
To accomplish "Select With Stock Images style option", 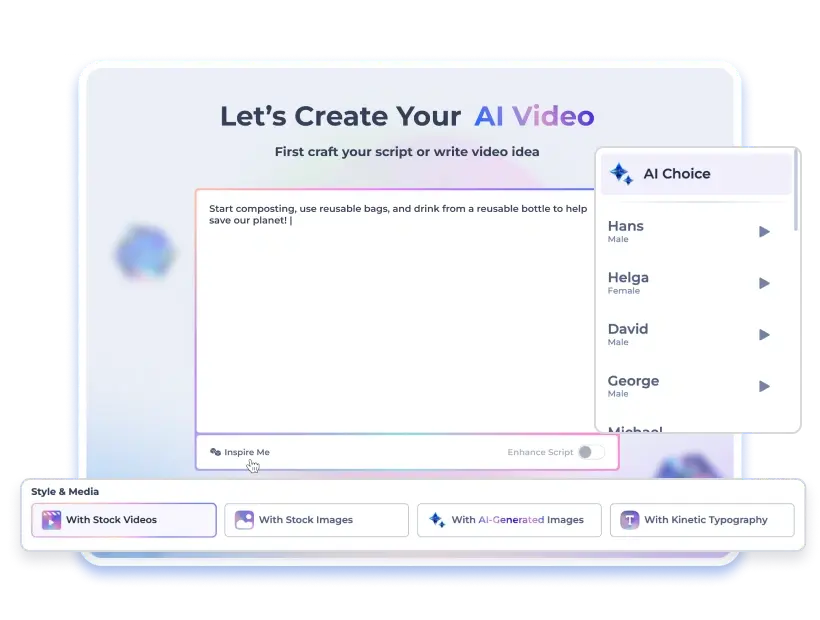I will click(316, 520).
